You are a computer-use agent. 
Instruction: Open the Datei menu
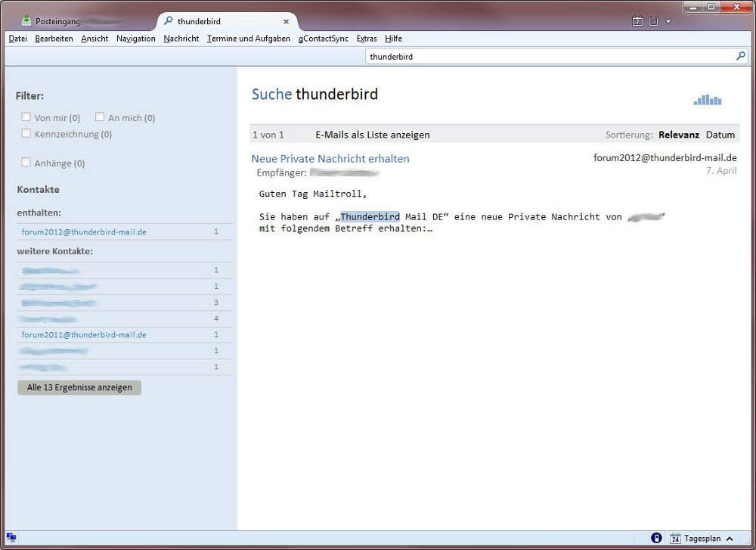point(18,39)
